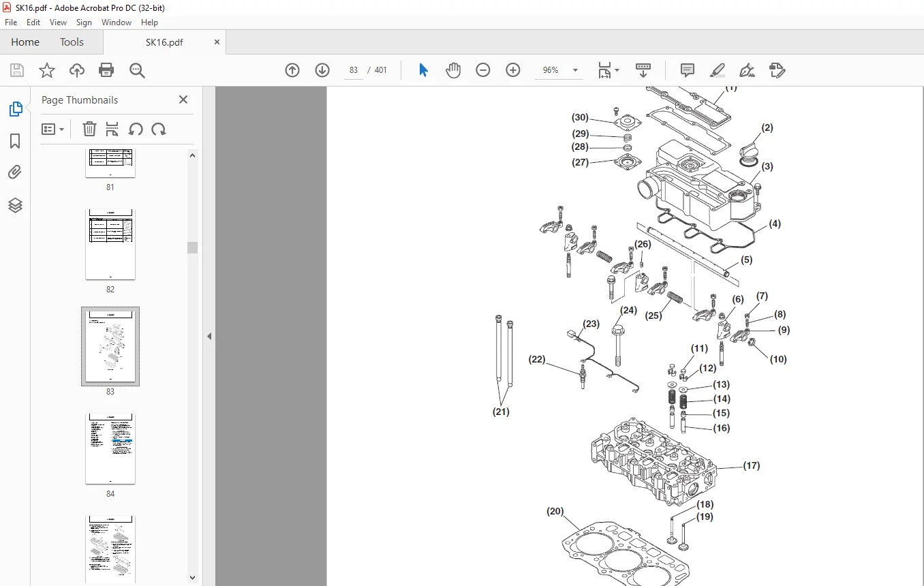Viewport: 924px width, 586px height.
Task: Choose the Selection arrow tool
Action: coord(423,70)
